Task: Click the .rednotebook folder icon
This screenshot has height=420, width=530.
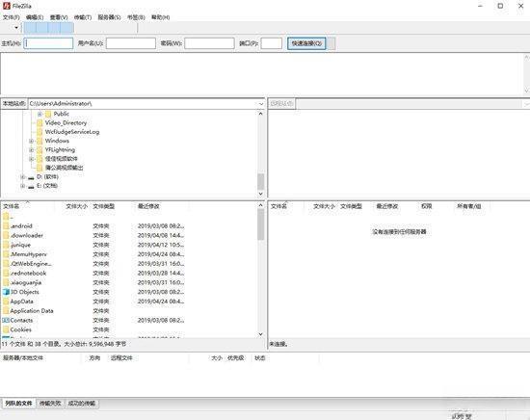Action: click(x=6, y=273)
